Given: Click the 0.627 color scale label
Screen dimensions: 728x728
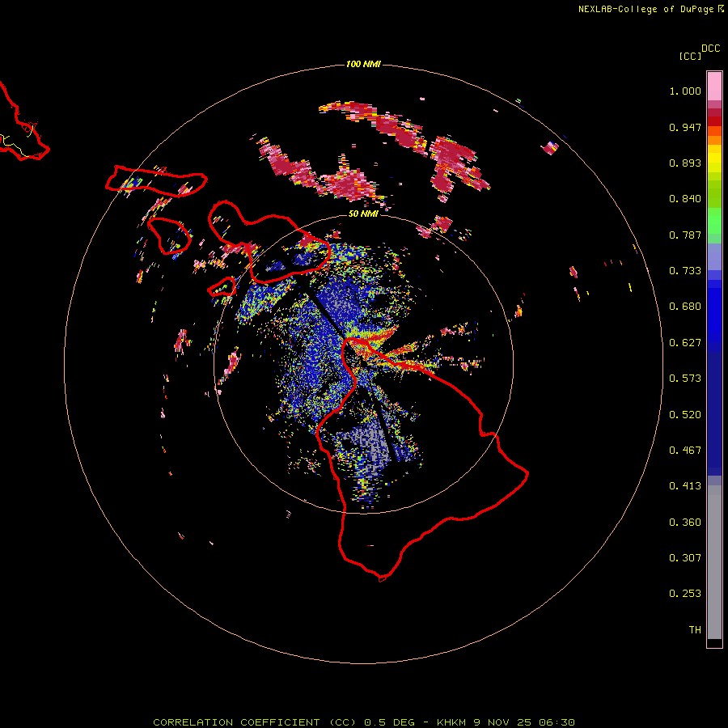Looking at the screenshot, I should click(685, 343).
